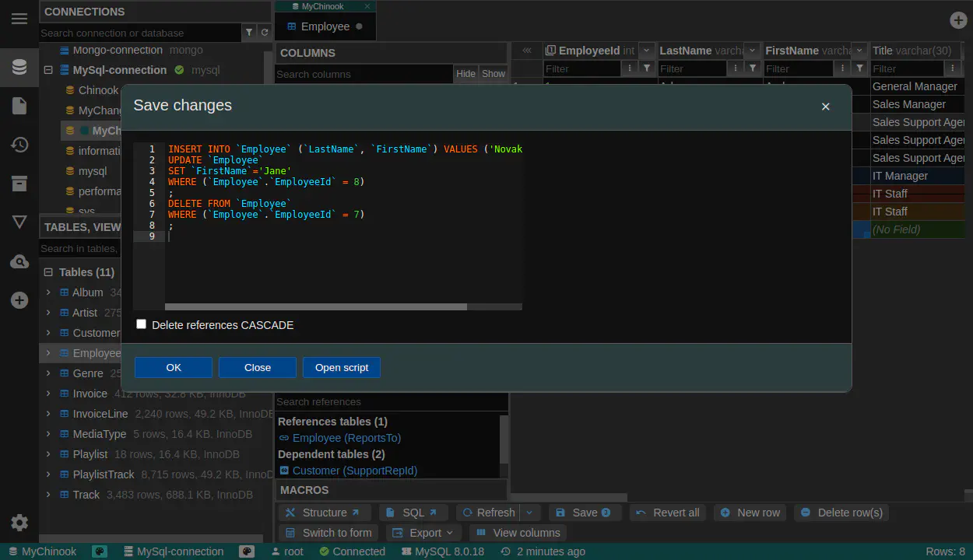Click the Customer (SupportRepId) dependent table link
973x560 pixels.
354,471
